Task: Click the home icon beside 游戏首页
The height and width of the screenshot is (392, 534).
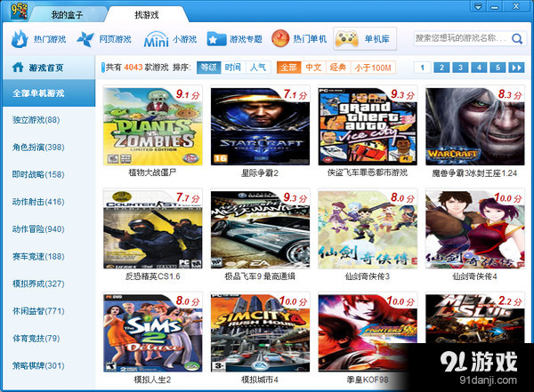Action: [18, 67]
